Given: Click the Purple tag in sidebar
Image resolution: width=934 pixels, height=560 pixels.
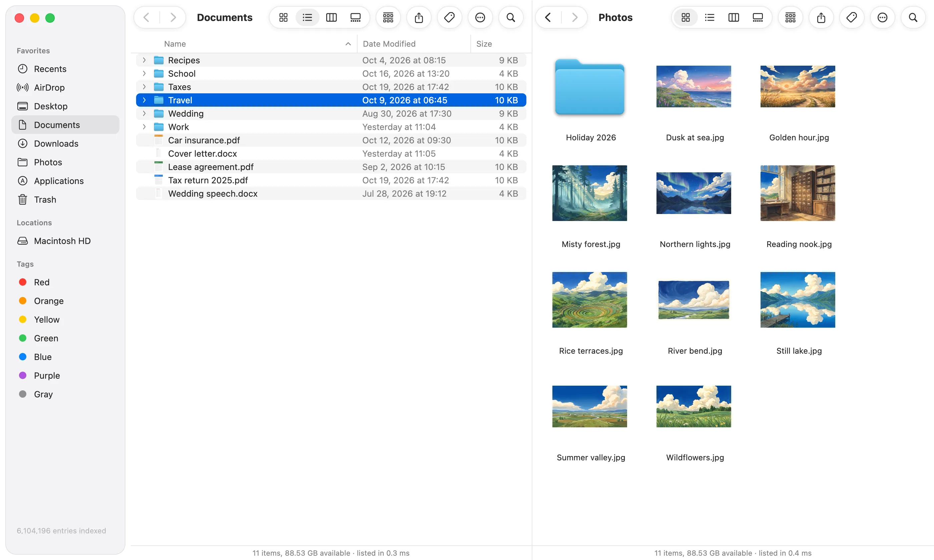Looking at the screenshot, I should coord(65,375).
